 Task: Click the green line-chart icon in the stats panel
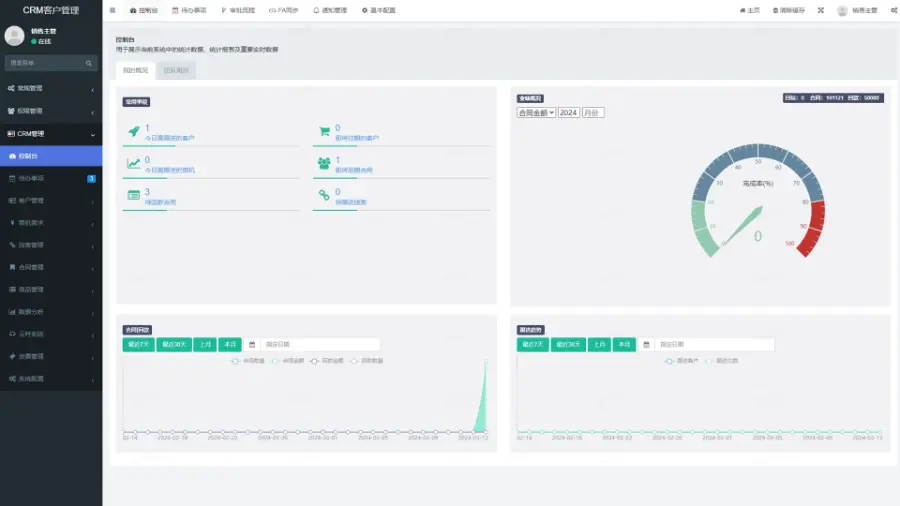point(133,163)
